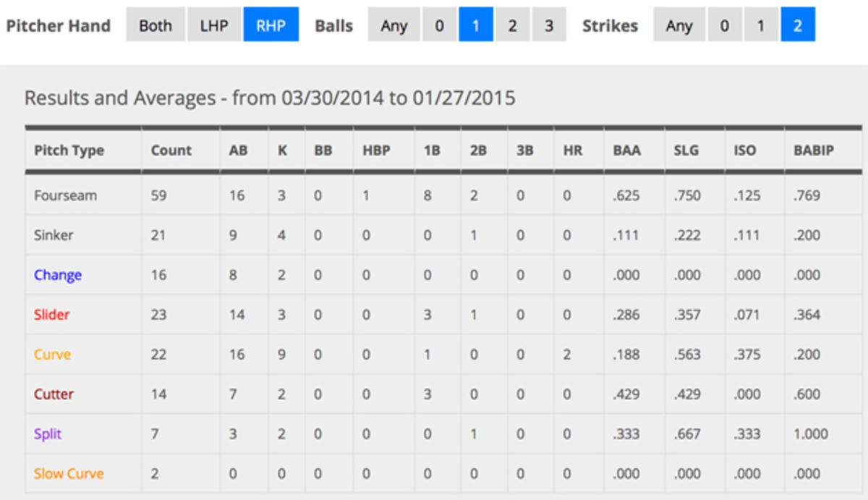Change Balls count to 2
The width and height of the screenshot is (868, 500).
(x=512, y=25)
